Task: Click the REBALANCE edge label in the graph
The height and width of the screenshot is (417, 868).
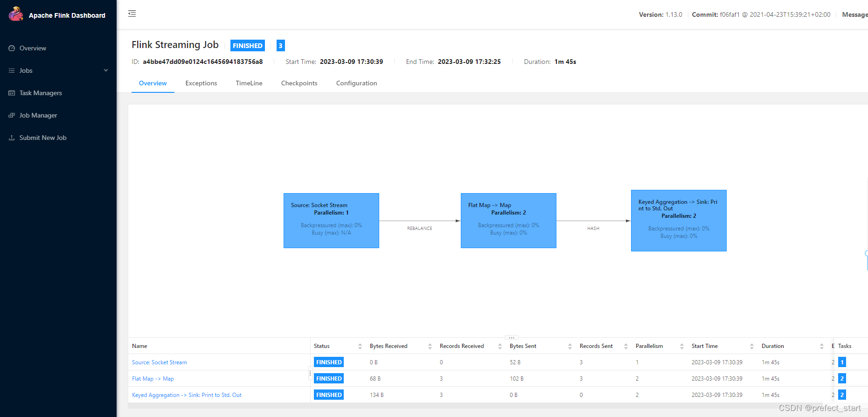Action: (420, 229)
